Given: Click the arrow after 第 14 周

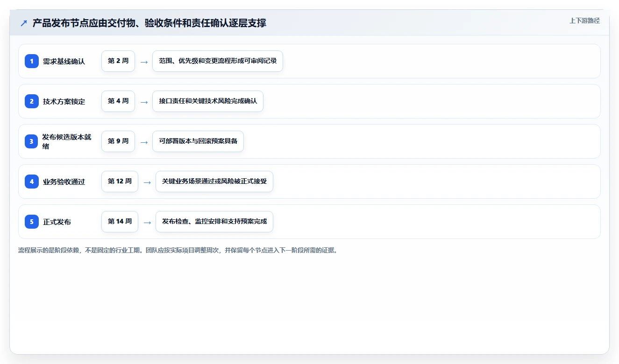Looking at the screenshot, I should click(x=147, y=222).
